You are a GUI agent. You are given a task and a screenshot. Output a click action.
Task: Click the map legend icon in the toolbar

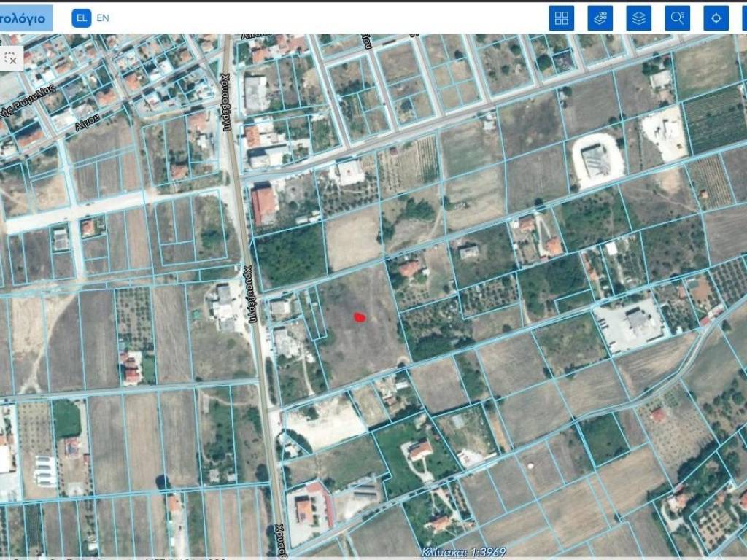[600, 18]
